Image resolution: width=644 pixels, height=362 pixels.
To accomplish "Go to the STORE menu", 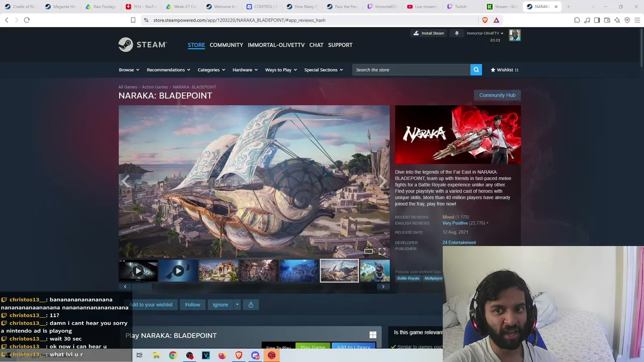I will click(x=196, y=45).
